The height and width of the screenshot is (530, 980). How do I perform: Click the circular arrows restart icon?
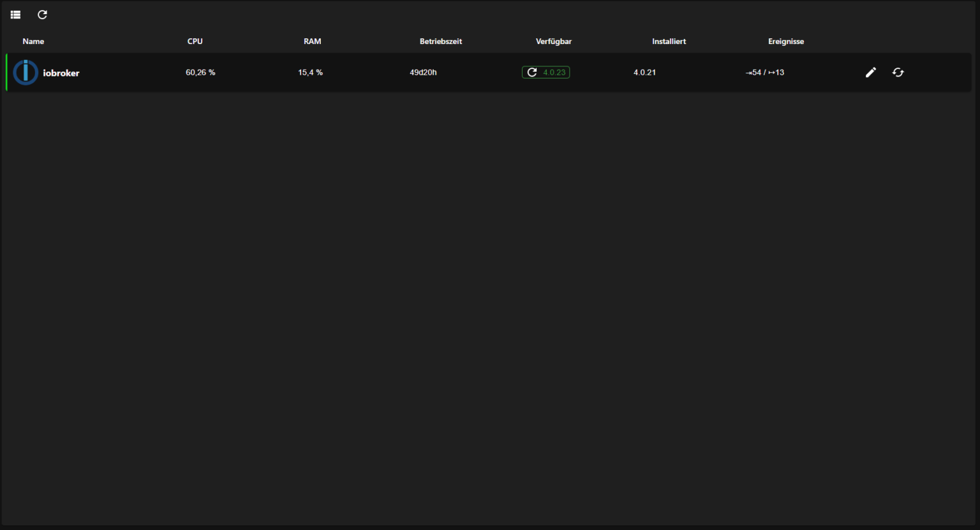click(x=898, y=72)
